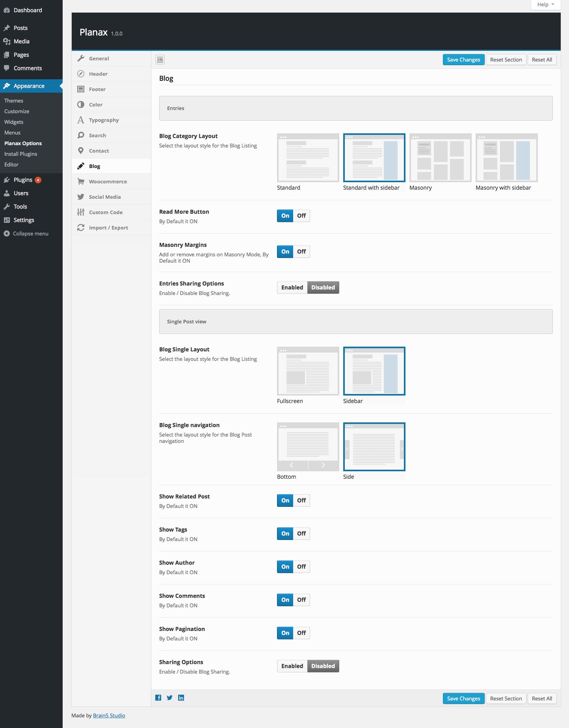Viewport: 569px width, 728px height.
Task: Select the Masonry with sidebar layout thumbnail
Action: [x=506, y=158]
